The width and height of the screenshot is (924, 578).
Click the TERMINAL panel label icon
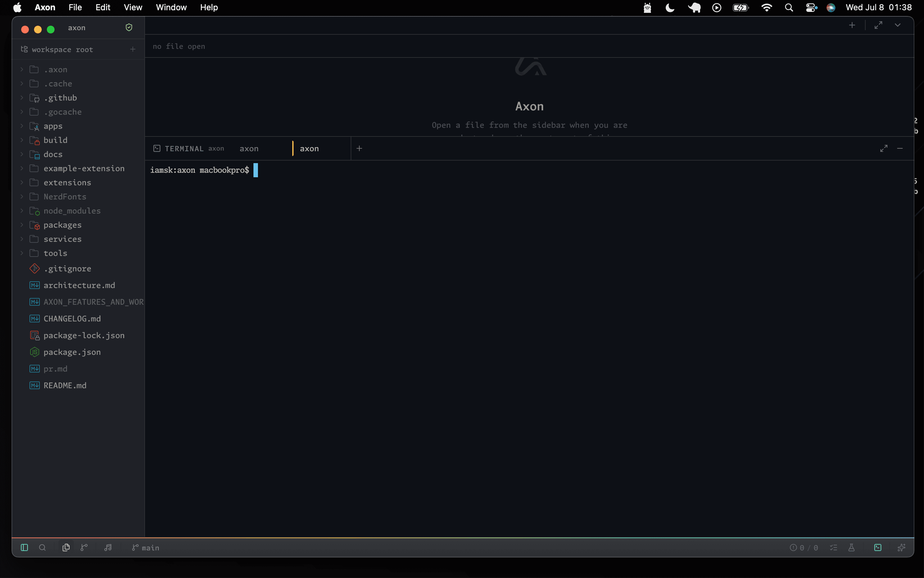(157, 148)
